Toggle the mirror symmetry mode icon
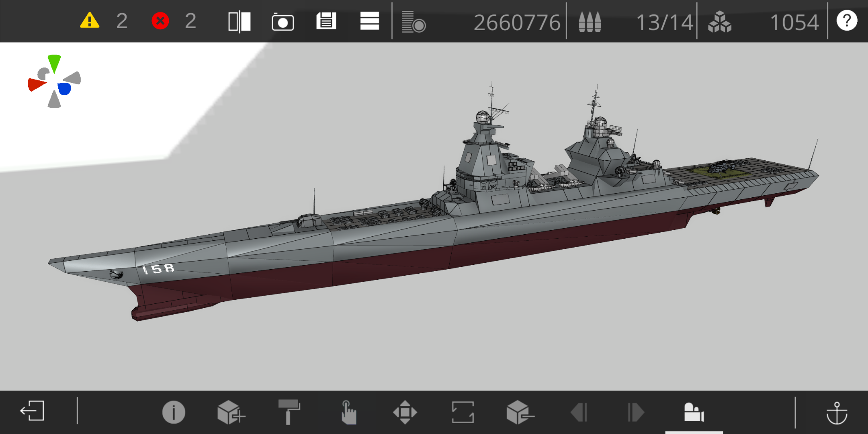Screen dimensions: 868x434 pyautogui.click(x=240, y=21)
